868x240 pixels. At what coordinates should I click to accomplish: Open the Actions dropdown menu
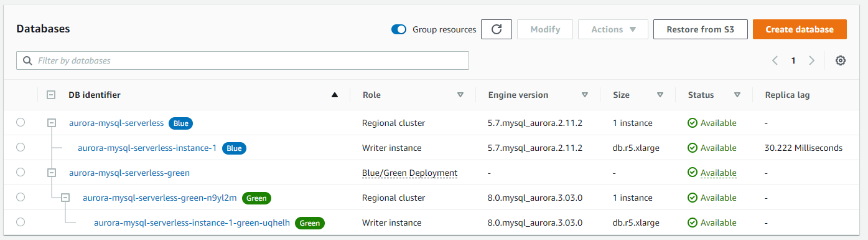pos(613,29)
